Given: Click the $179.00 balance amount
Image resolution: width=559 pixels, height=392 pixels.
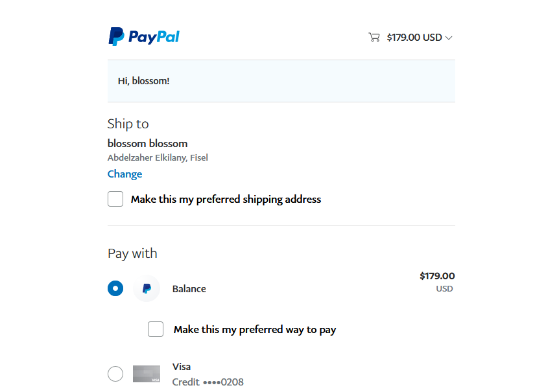Looking at the screenshot, I should (437, 276).
